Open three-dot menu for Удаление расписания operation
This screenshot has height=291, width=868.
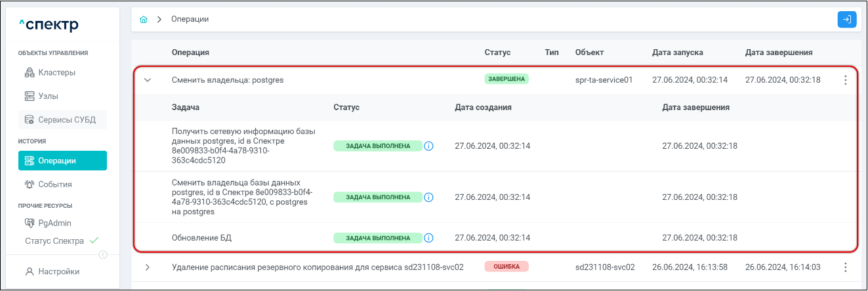[x=845, y=267]
